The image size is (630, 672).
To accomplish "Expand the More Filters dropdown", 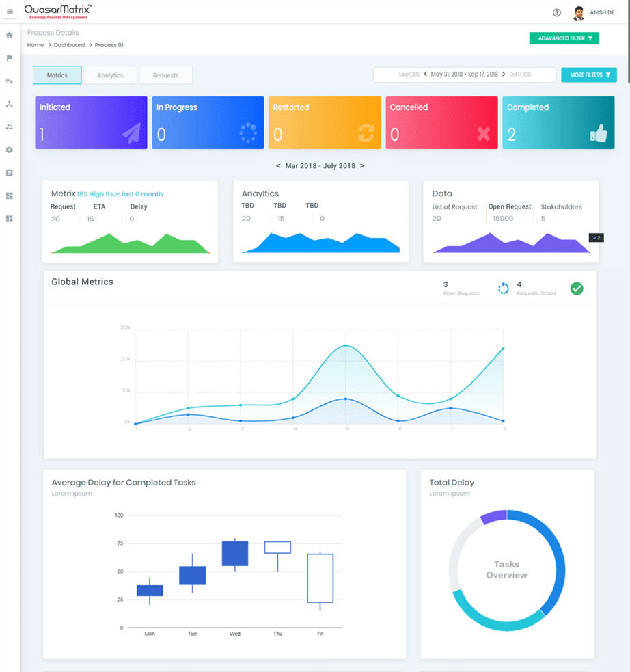I will click(588, 75).
